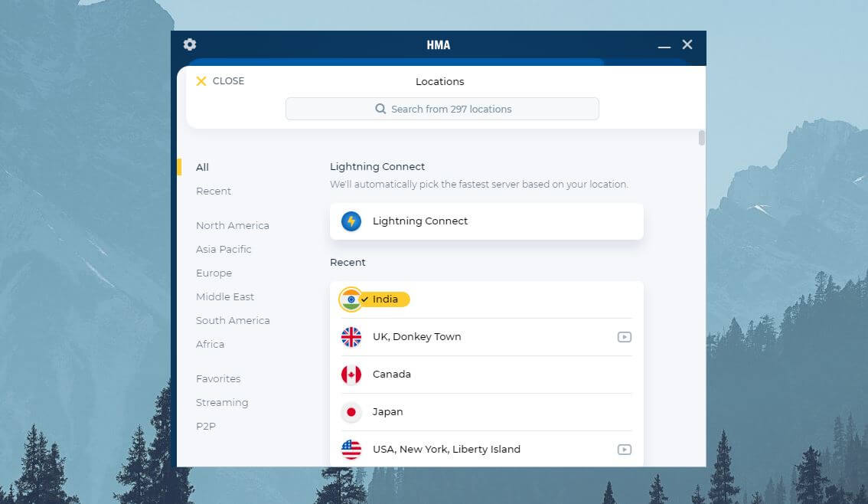868x504 pixels.
Task: Filter by South America region
Action: [233, 321]
